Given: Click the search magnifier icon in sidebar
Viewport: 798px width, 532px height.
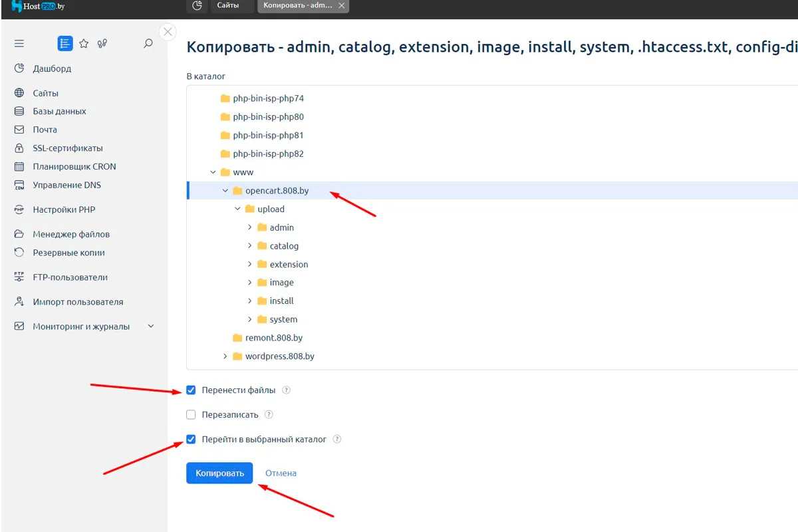Looking at the screenshot, I should (x=148, y=43).
